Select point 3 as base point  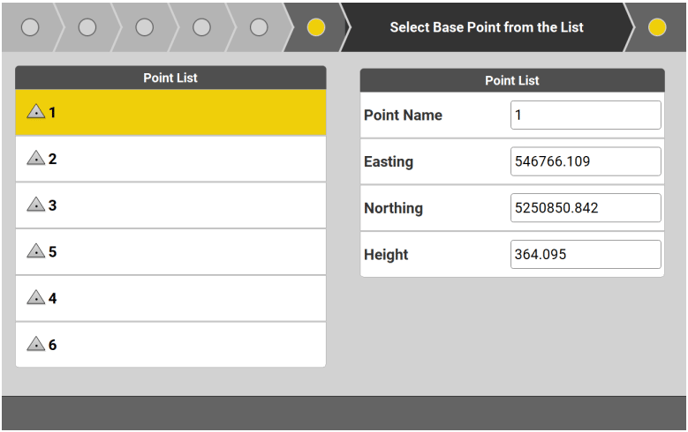tap(170, 205)
